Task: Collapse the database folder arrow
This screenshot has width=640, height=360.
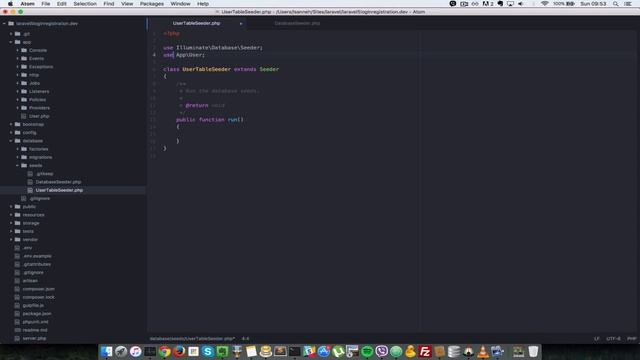Action: (11, 141)
